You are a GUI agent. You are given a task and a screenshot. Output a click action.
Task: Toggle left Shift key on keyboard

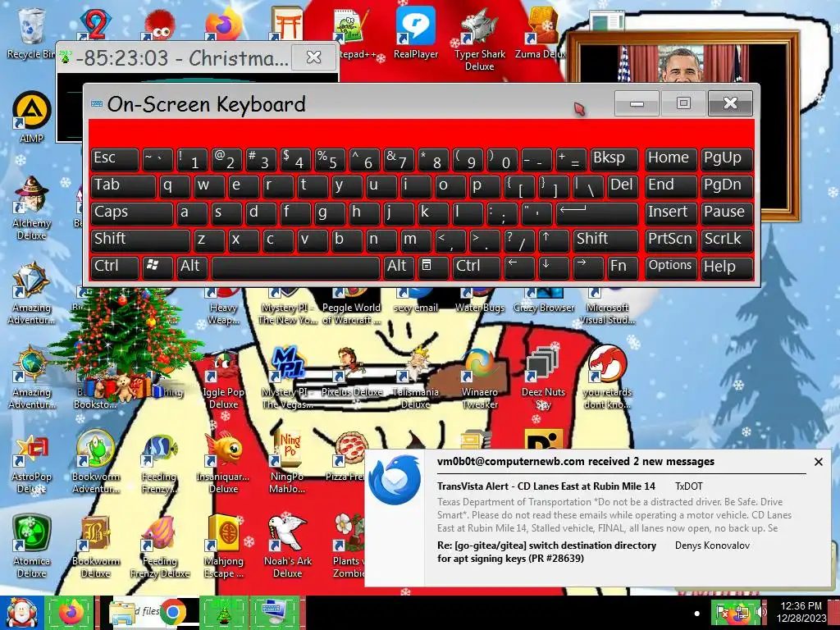click(140, 240)
